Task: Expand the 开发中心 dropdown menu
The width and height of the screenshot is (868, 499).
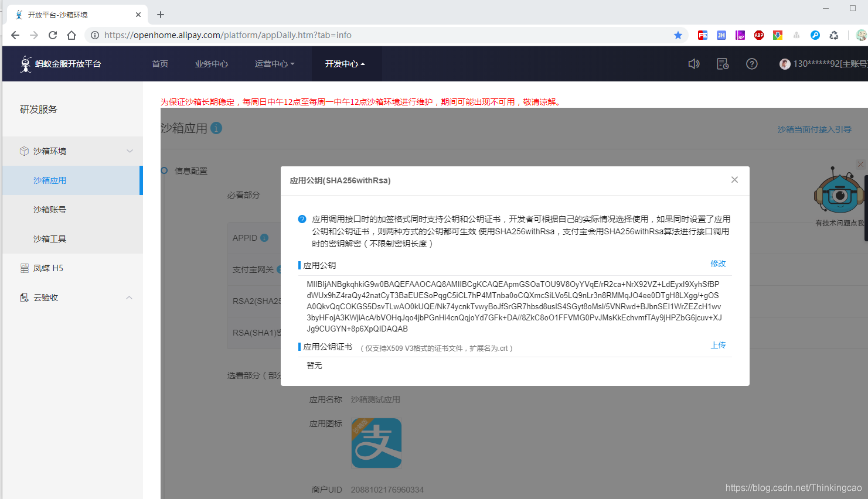Action: click(345, 64)
